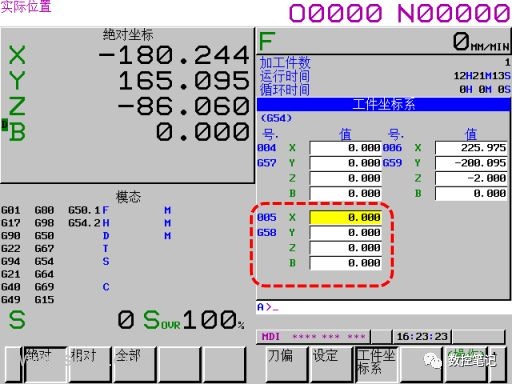Click the absolute Y value 165.095
The width and height of the screenshot is (513, 384).
click(184, 81)
